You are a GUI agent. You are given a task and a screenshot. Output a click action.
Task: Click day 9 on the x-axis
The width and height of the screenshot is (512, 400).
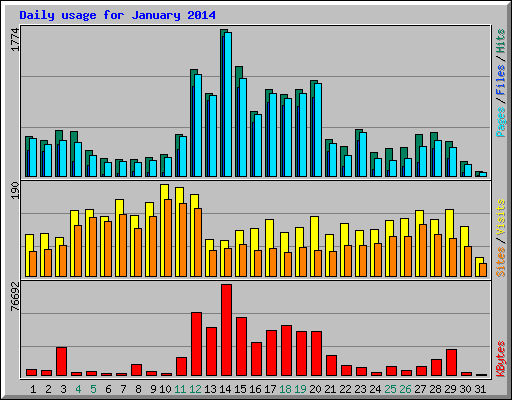[x=153, y=389]
